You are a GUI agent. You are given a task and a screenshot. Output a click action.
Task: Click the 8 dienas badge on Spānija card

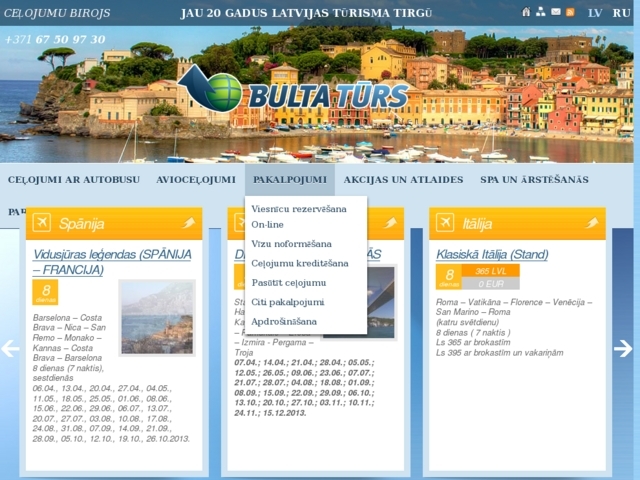[x=45, y=292]
